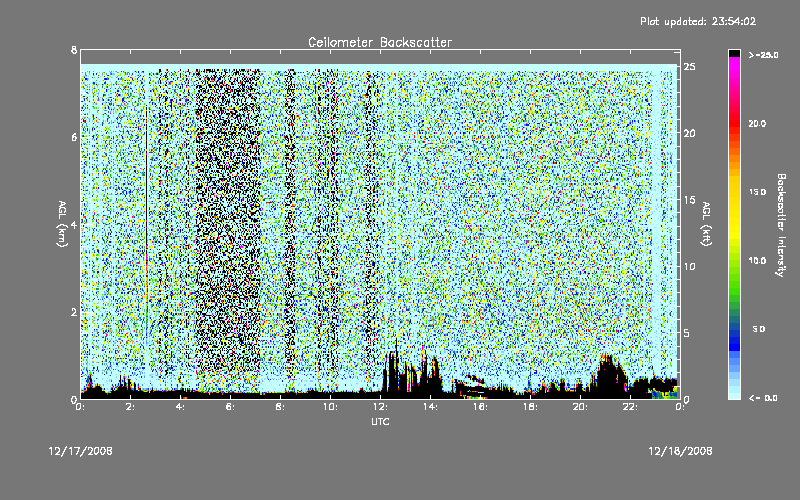Click the dense black noise band near 6 UTC
The height and width of the screenshot is (500, 800).
coord(228,224)
